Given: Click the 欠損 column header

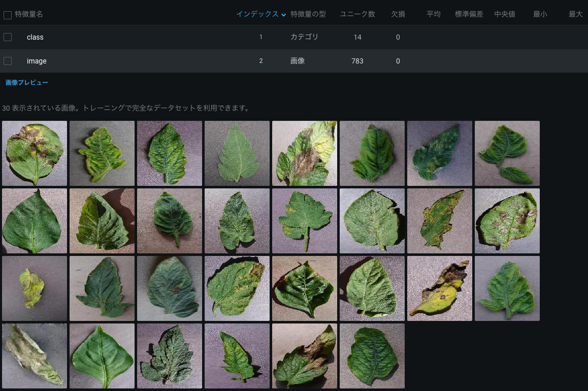Looking at the screenshot, I should [x=398, y=14].
